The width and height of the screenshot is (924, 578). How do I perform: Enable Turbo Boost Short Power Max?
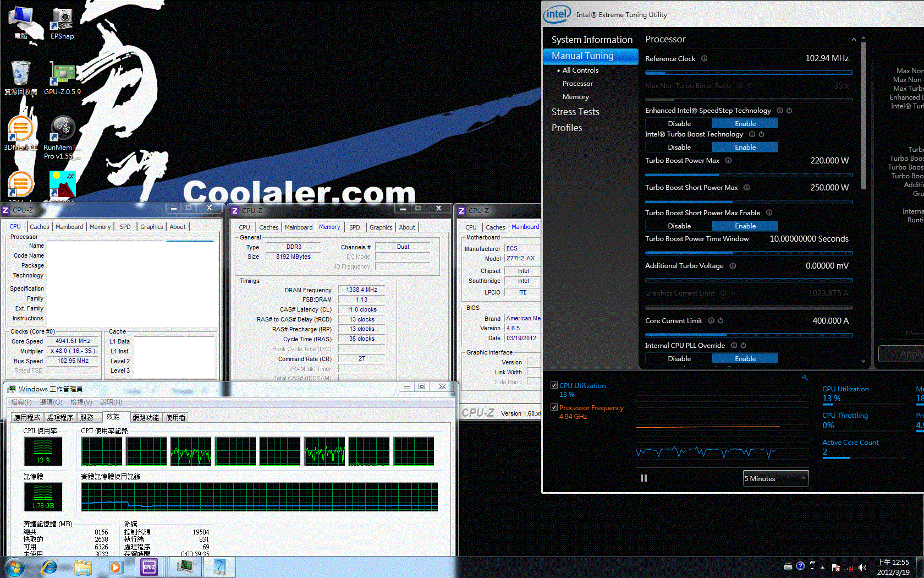[745, 226]
